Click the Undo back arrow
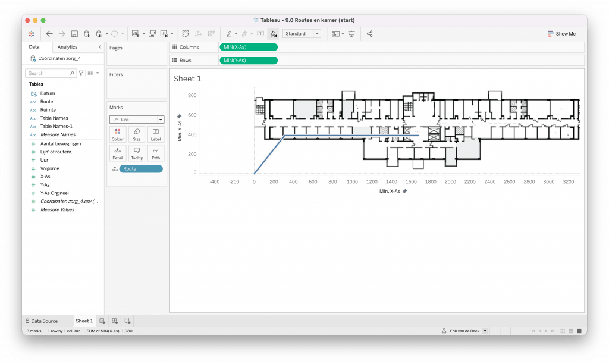Screen dimensions: 609x364 click(49, 34)
